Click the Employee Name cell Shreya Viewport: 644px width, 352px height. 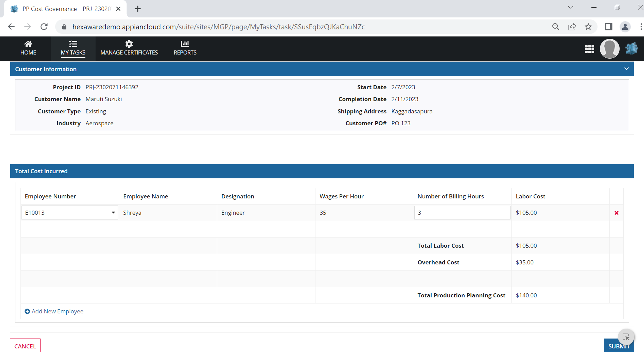tap(132, 213)
